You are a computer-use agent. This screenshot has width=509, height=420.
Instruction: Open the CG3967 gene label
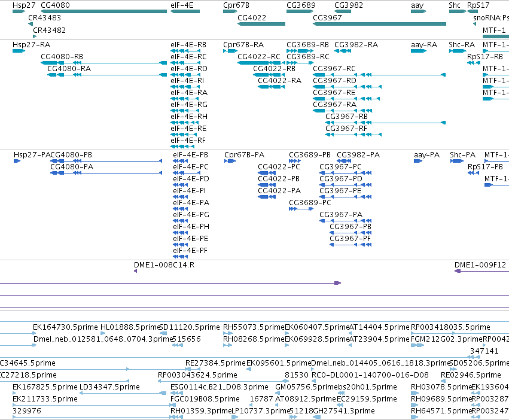(327, 17)
